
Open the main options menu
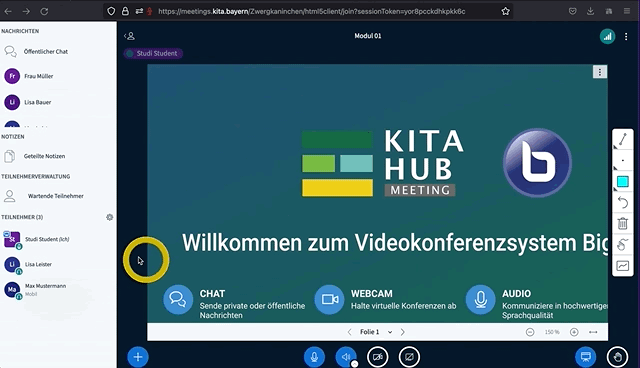(x=626, y=37)
